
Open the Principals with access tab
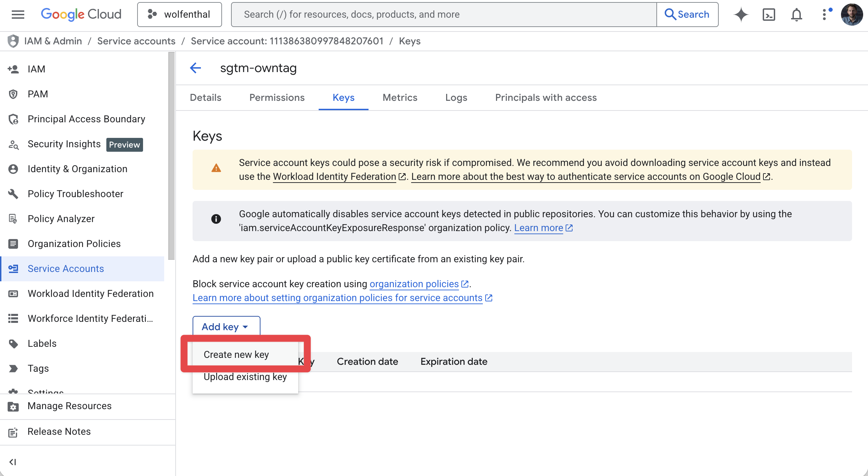point(546,98)
